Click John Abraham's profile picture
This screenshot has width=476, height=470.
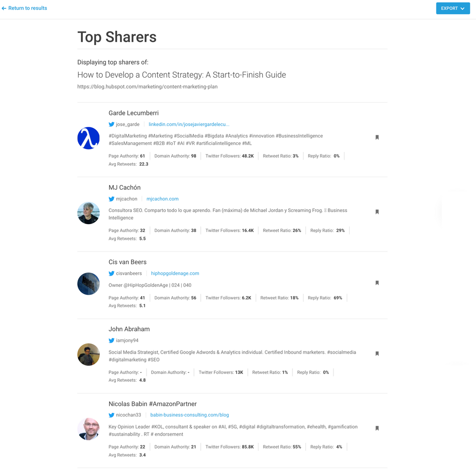[88, 355]
